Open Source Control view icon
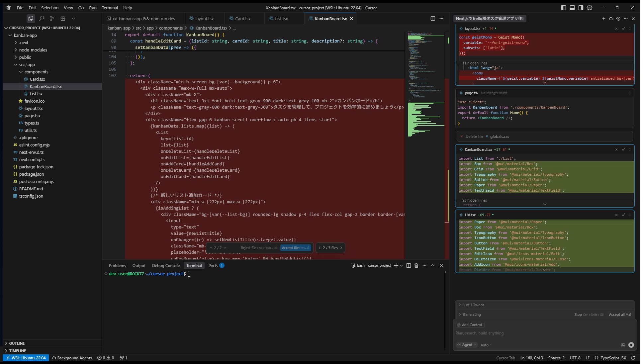This screenshot has height=364, width=643. [52, 19]
